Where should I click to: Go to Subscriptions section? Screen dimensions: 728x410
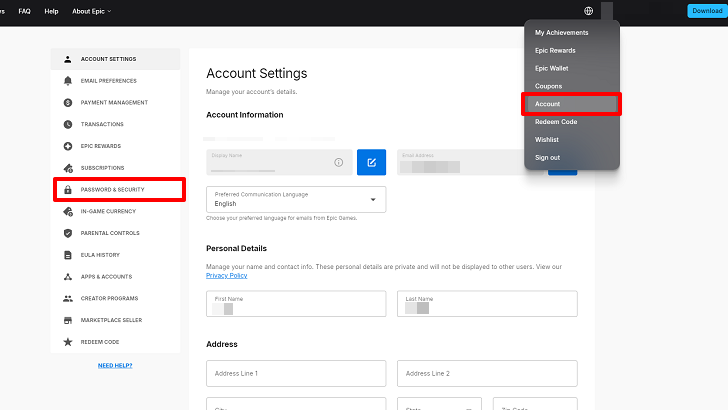tap(115, 168)
